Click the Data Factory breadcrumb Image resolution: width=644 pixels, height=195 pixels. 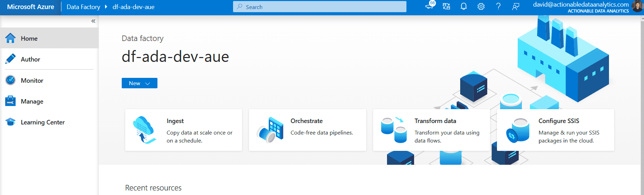point(83,7)
